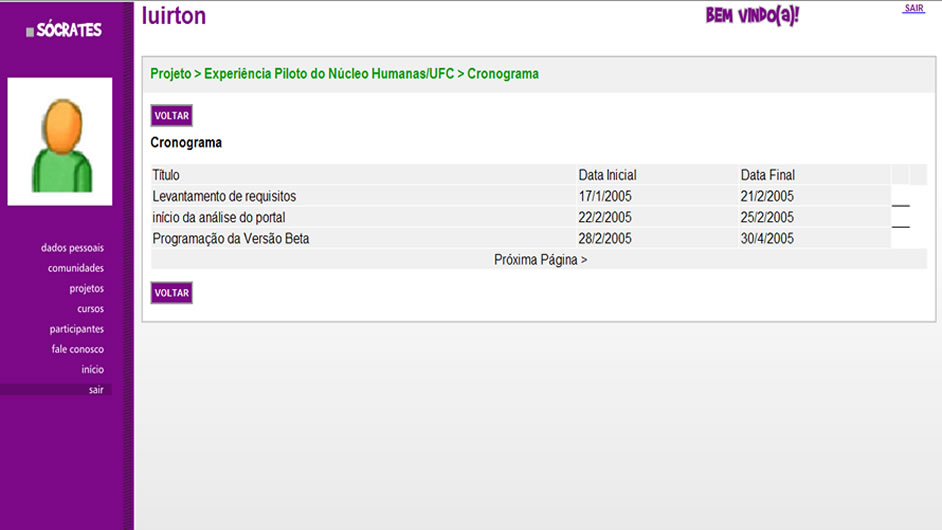This screenshot has width=942, height=530.
Task: Click the Sócrates logo in sidebar
Action: (66, 30)
